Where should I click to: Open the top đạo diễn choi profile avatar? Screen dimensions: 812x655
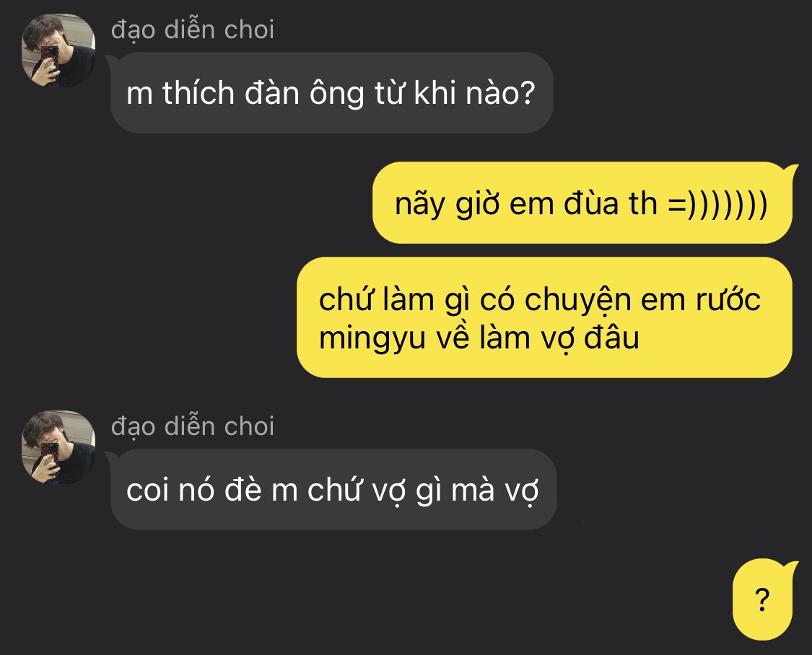(58, 50)
